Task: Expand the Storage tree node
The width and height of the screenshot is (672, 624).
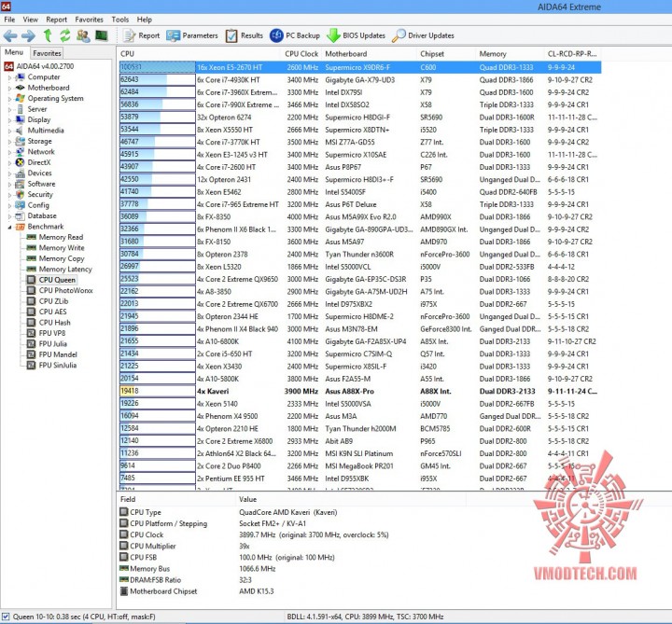Action: click(x=10, y=142)
